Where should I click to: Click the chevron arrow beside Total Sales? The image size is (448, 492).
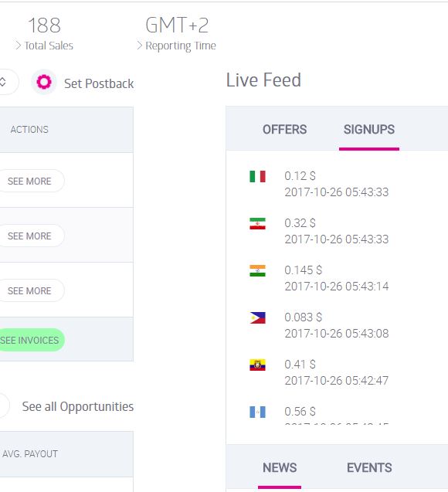(18, 46)
